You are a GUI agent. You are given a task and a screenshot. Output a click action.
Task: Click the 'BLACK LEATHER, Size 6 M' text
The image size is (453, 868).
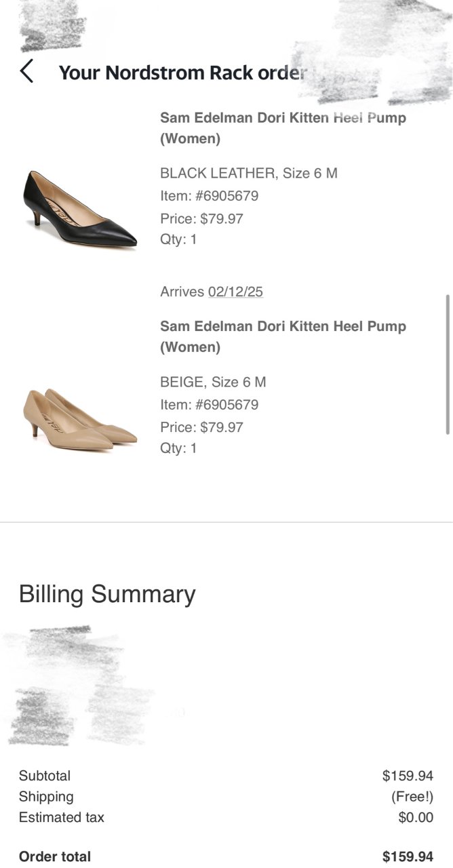coord(248,174)
